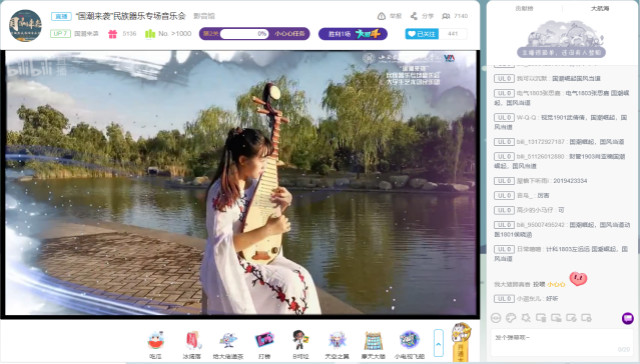
Task: Click the danmaku message input box
Action: pyautogui.click(x=562, y=342)
